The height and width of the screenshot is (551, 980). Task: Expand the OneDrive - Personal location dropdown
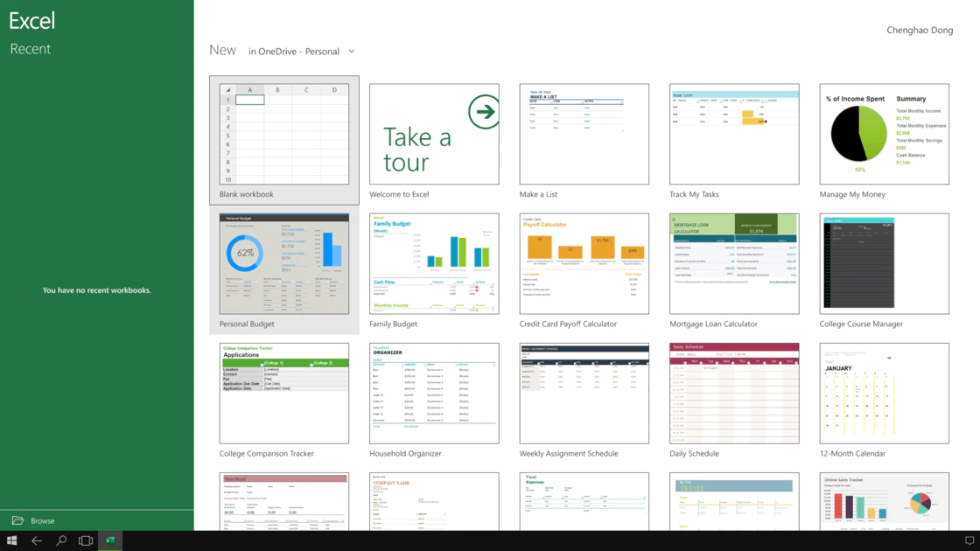click(351, 52)
